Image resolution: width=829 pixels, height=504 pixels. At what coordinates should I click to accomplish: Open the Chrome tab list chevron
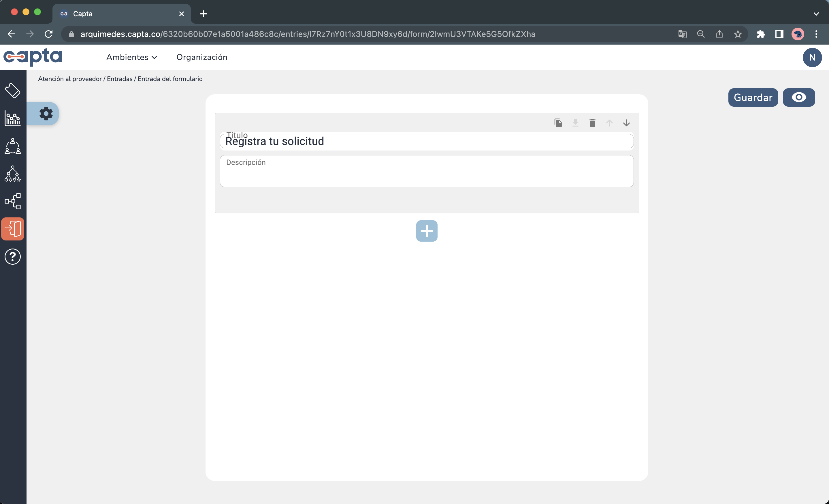pos(816,14)
